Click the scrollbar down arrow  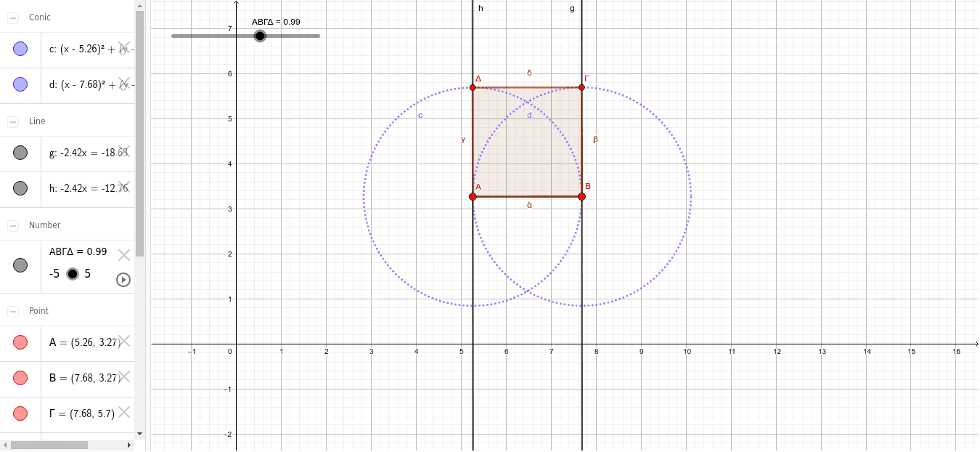pos(139,434)
